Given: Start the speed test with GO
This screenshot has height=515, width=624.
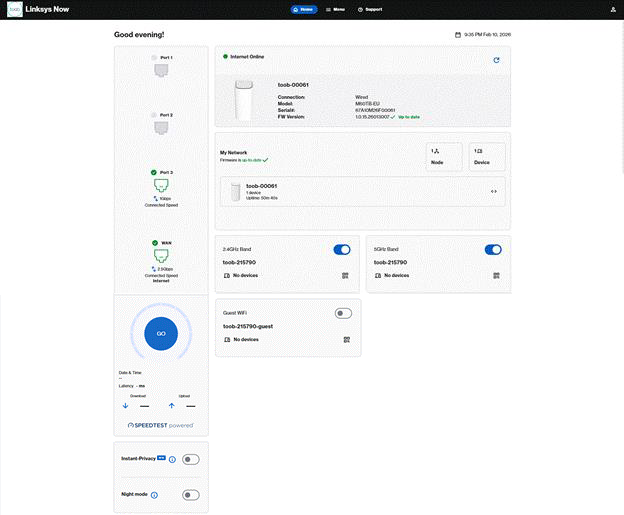Looking at the screenshot, I should [x=161, y=334].
